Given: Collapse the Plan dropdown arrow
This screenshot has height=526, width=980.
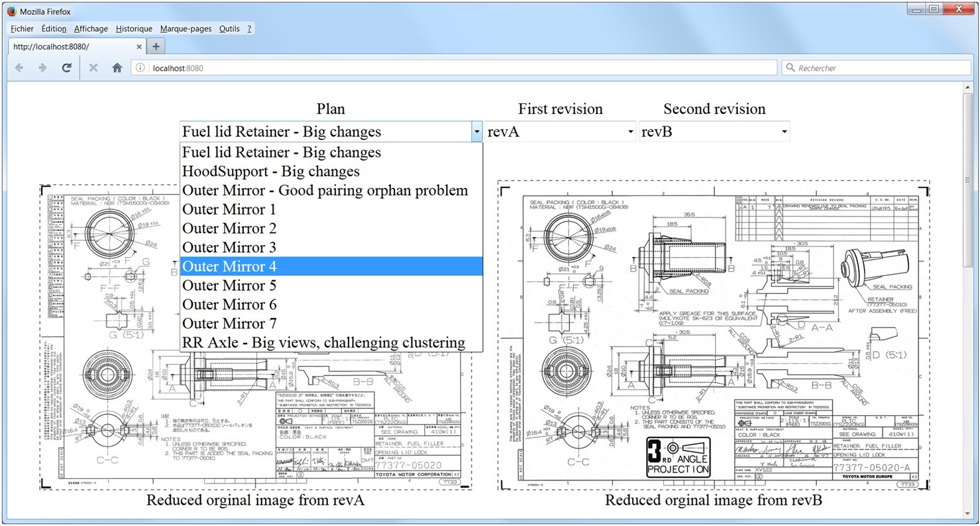Looking at the screenshot, I should 477,131.
